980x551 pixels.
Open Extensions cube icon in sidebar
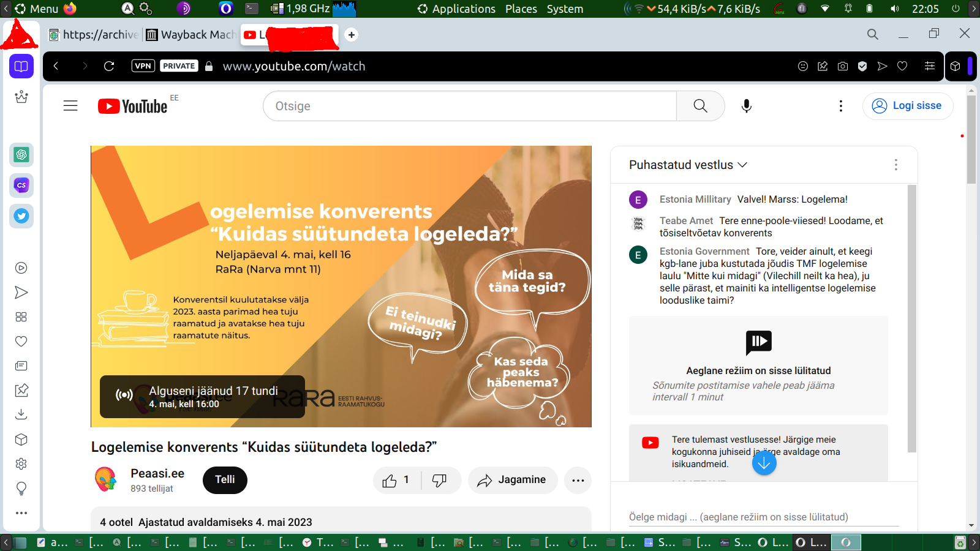coord(21,439)
